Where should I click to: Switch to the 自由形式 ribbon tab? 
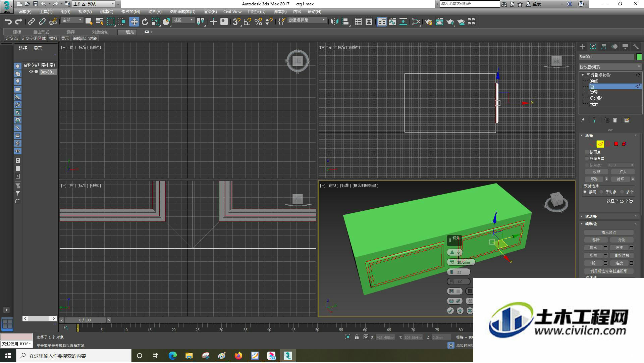pyautogui.click(x=41, y=32)
